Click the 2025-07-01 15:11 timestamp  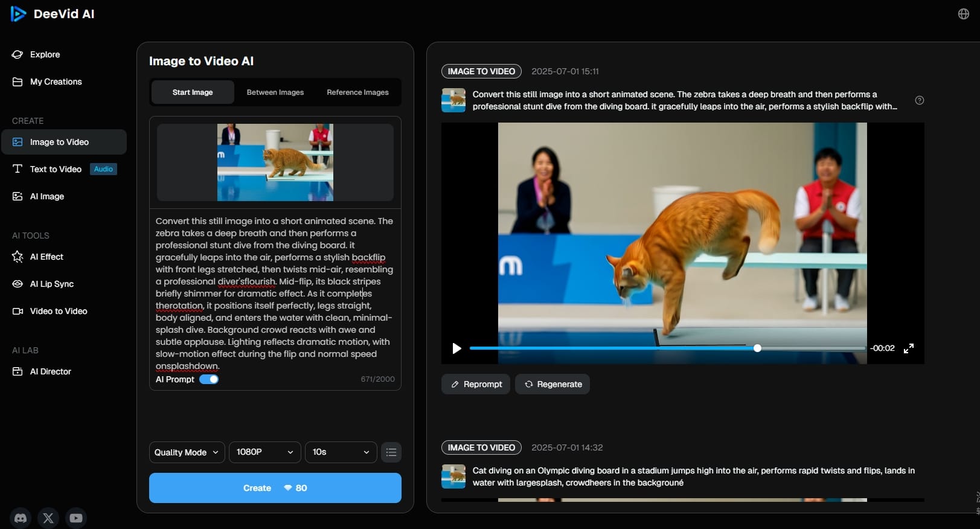(565, 71)
